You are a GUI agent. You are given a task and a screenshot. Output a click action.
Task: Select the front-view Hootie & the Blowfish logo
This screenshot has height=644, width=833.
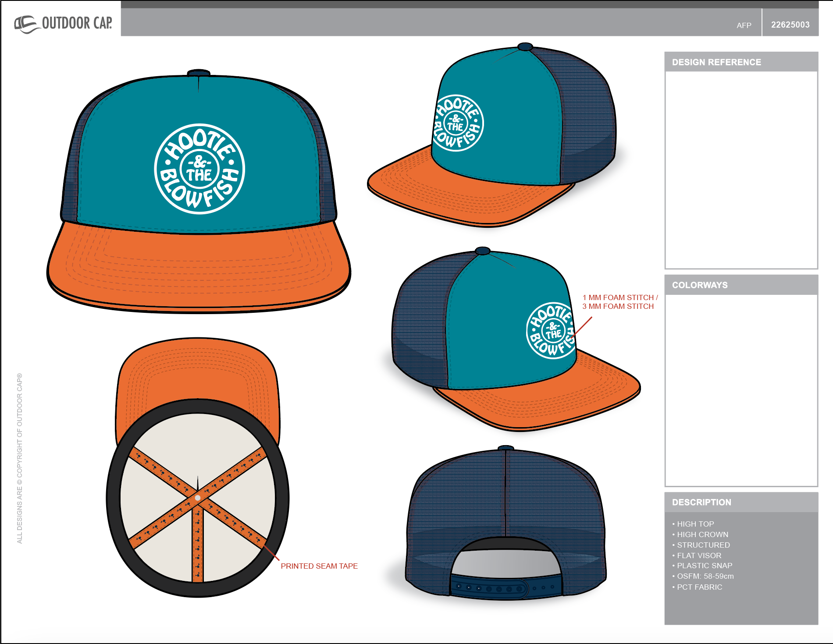(x=199, y=169)
